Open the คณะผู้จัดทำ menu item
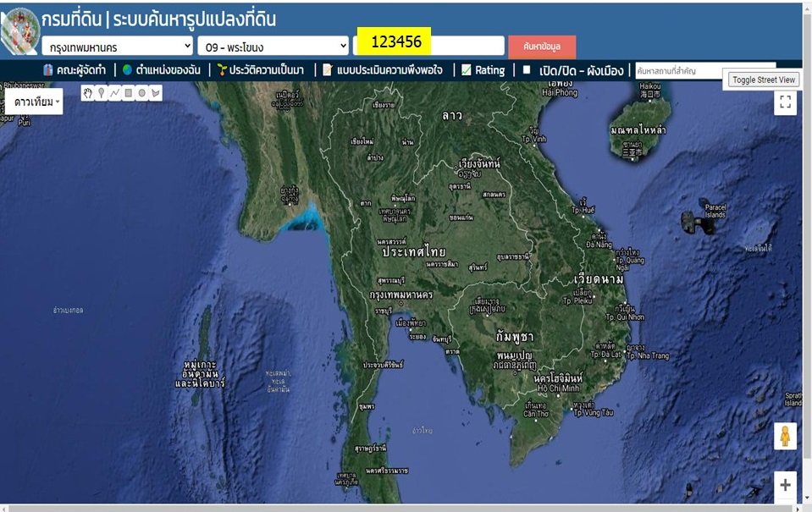Image resolution: width=812 pixels, height=512 pixels. click(75, 70)
